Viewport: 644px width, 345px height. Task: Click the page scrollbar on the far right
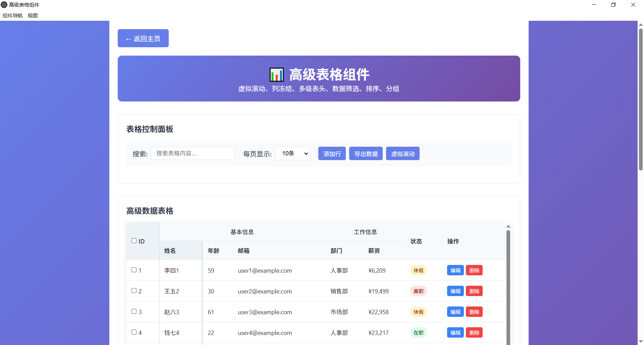click(640, 100)
